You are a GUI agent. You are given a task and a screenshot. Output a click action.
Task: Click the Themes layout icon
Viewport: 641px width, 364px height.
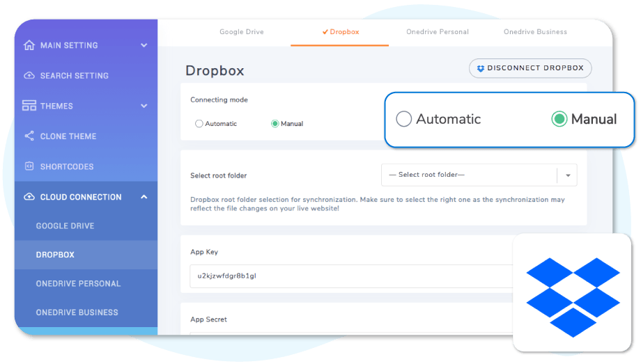(29, 106)
